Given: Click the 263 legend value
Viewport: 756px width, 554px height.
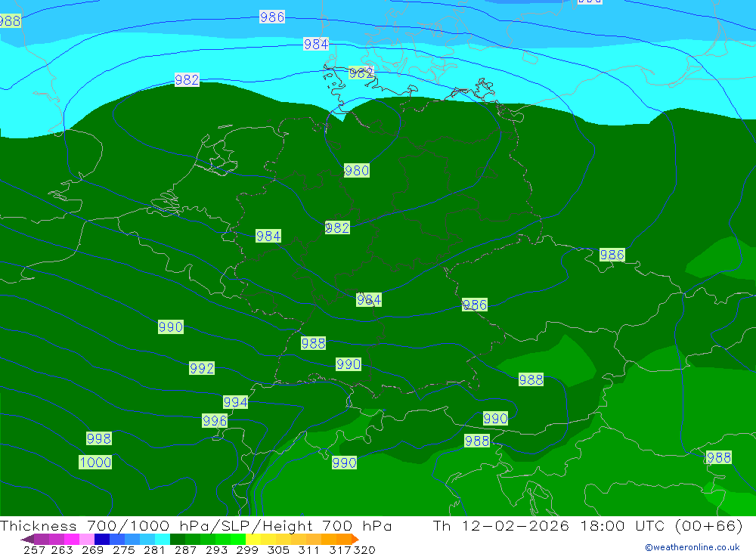Looking at the screenshot, I should click(x=62, y=549).
